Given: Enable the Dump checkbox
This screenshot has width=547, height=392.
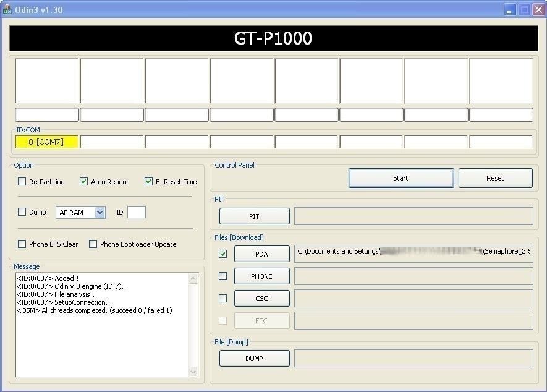Looking at the screenshot, I should click(x=22, y=212).
